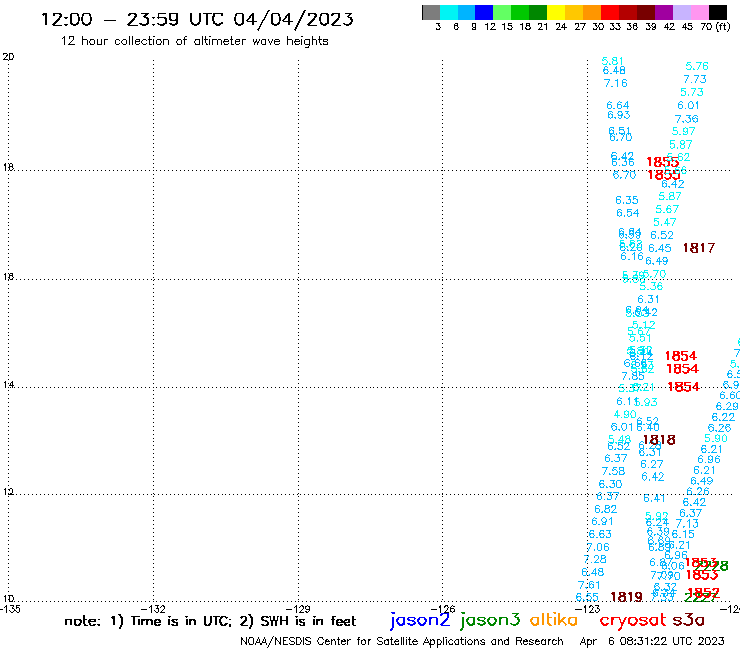Click the 7.36 wave height value

pos(687,119)
